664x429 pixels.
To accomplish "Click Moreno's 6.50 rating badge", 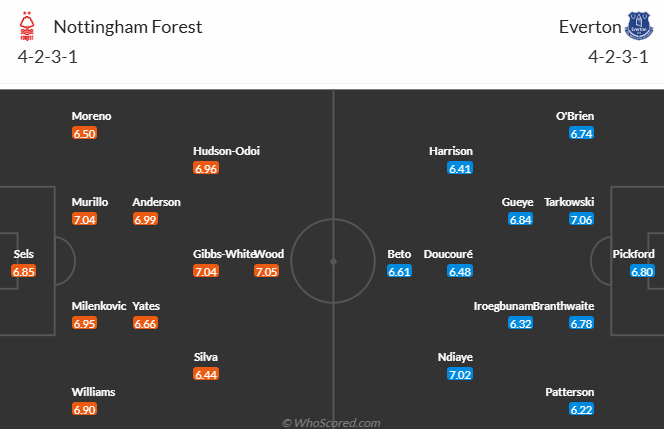I will pos(84,133).
